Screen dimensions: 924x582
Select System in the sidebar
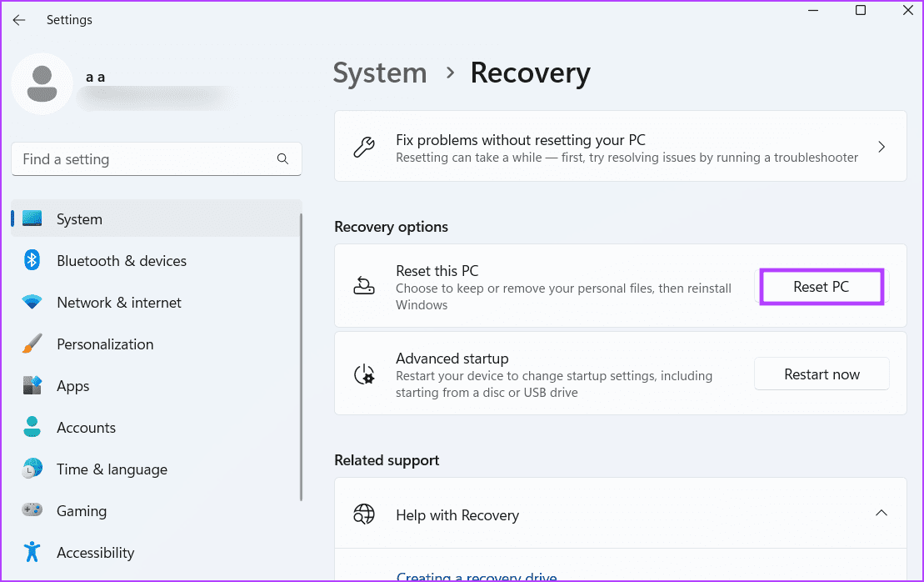coord(79,219)
